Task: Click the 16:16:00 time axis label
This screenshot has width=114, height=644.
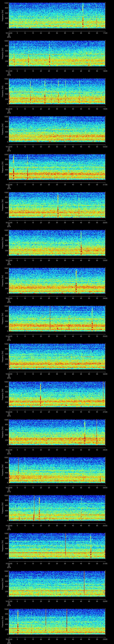Action: point(9,33)
